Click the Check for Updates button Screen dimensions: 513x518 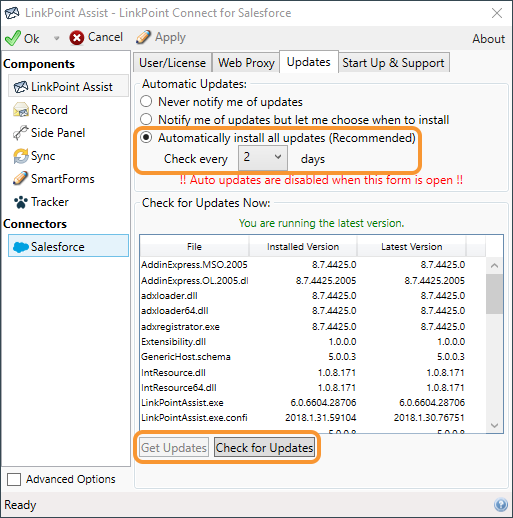264,448
